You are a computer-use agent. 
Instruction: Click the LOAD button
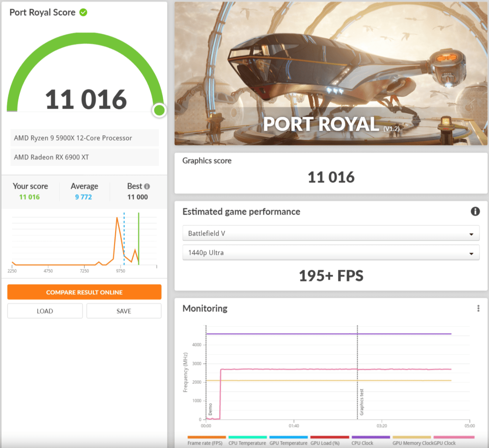pyautogui.click(x=45, y=311)
